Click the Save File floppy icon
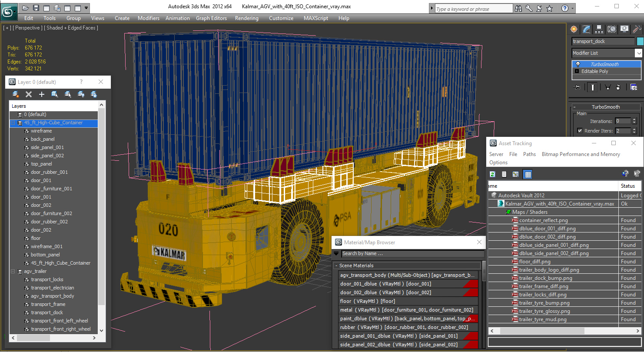Image resolution: width=644 pixels, height=352 pixels. 36,8
